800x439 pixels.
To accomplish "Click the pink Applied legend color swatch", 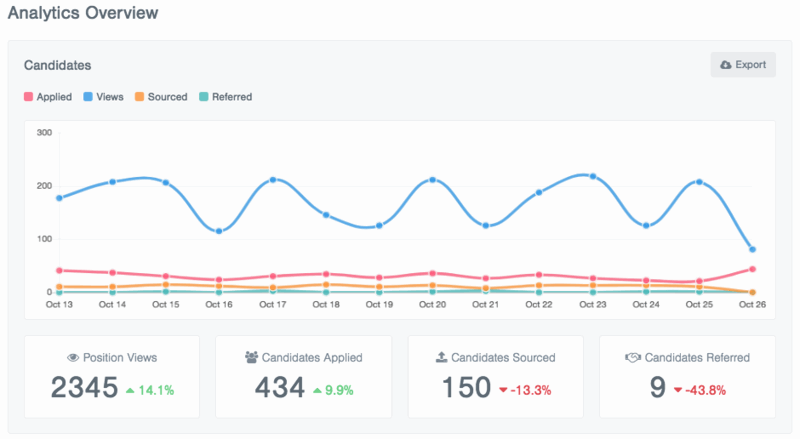I will pyautogui.click(x=29, y=97).
